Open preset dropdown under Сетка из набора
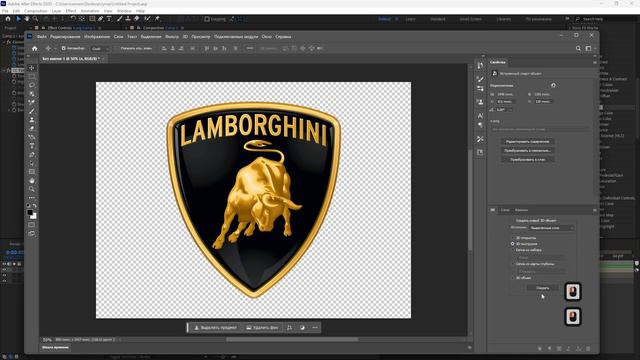This screenshot has width=640, height=360. [x=541, y=257]
